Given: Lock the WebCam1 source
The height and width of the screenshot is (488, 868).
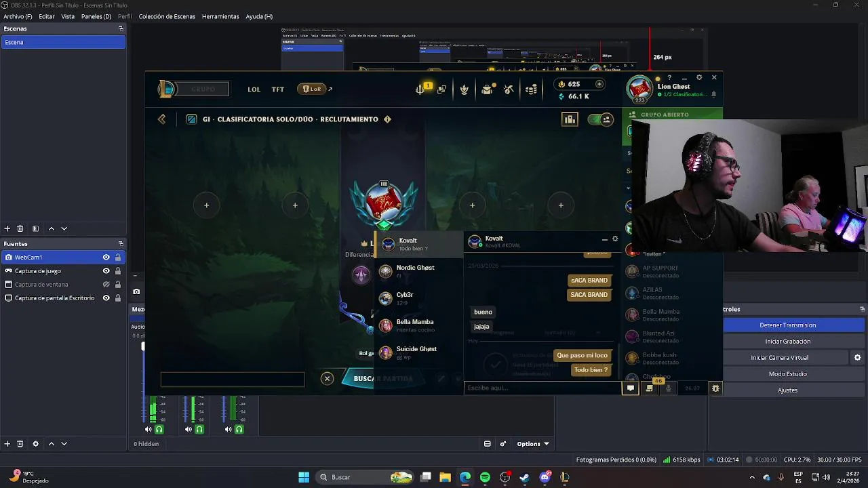Looking at the screenshot, I should (x=117, y=258).
